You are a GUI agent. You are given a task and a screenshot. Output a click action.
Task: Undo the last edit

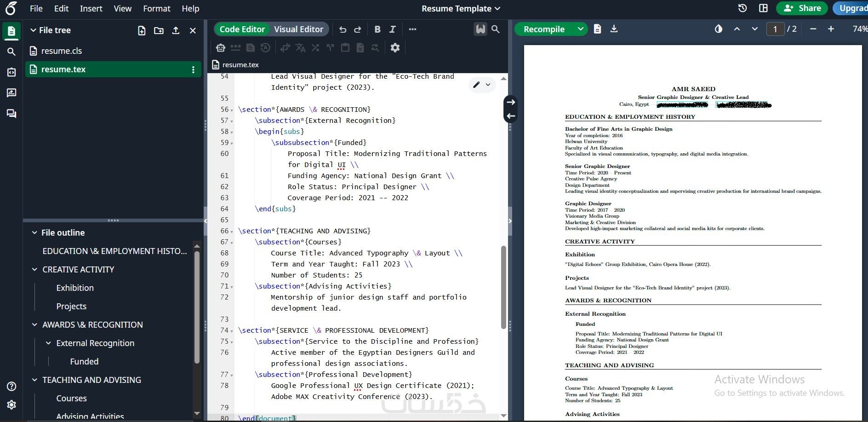[343, 29]
